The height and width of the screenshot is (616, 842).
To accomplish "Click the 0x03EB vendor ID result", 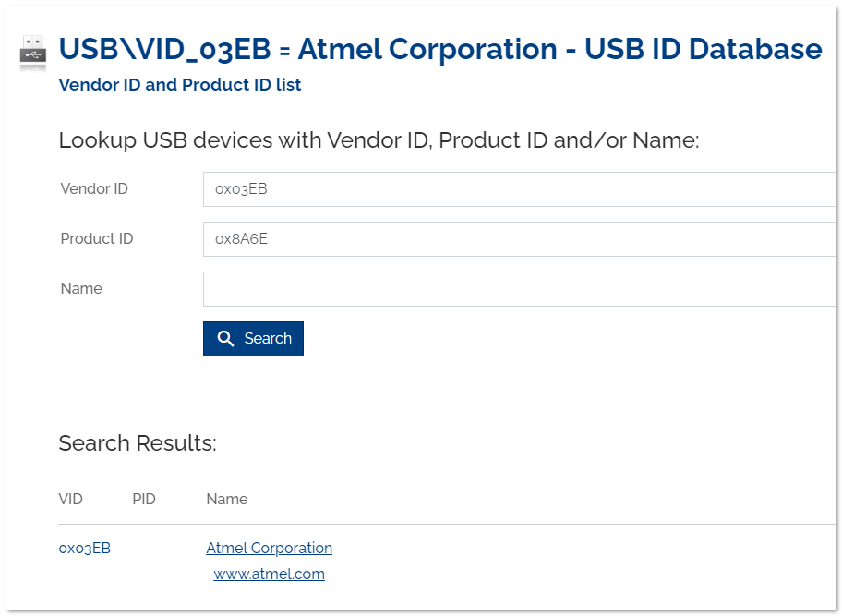I will (x=84, y=548).
